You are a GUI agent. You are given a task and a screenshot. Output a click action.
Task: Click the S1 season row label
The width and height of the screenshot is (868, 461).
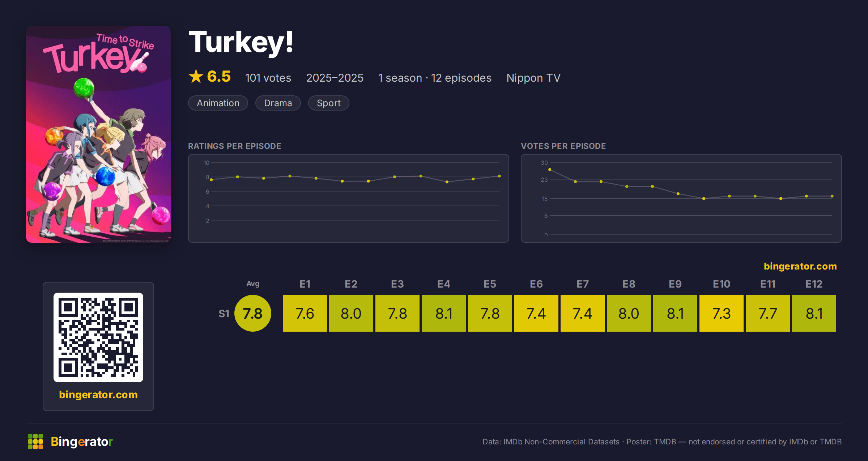[x=224, y=314]
